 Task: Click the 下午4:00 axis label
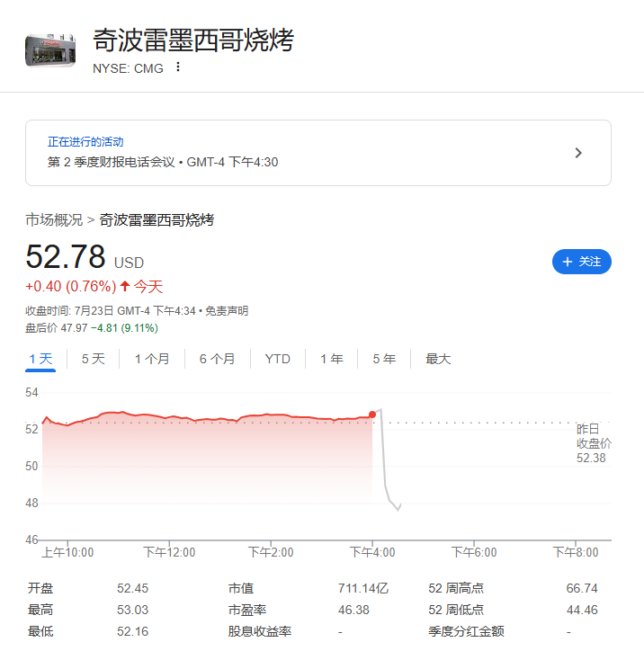[372, 552]
